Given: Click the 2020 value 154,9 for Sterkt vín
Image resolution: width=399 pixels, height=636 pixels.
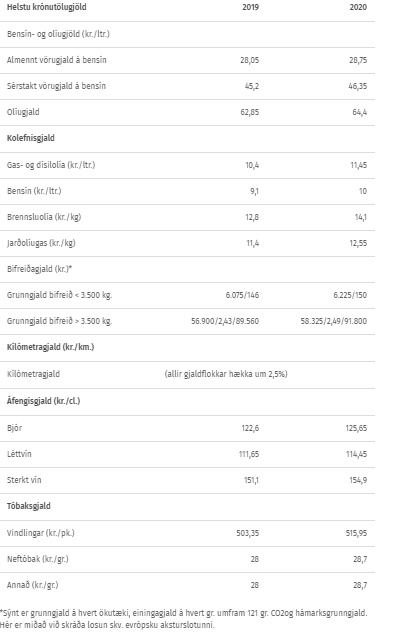Looking at the screenshot, I should [x=358, y=480].
